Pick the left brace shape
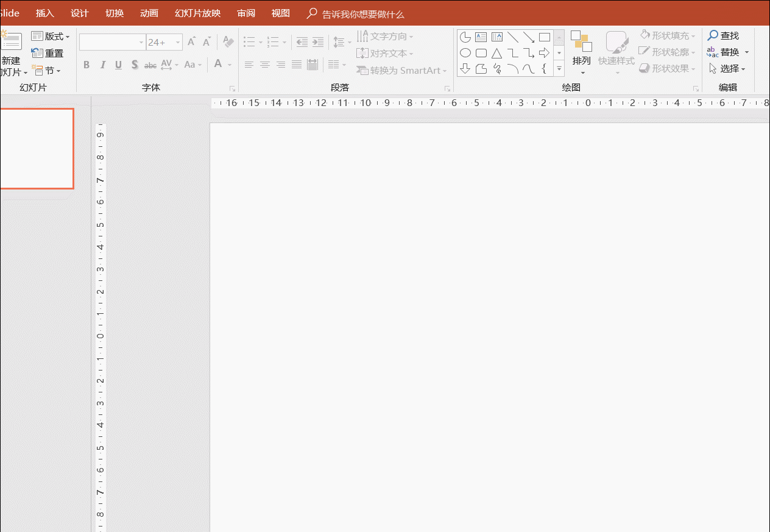This screenshot has width=770, height=532. coord(544,69)
